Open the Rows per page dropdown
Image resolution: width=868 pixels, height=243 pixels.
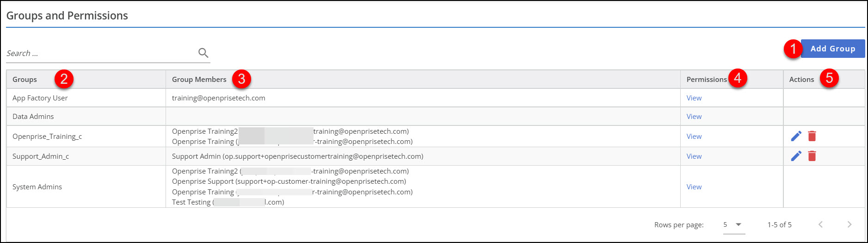point(733,224)
